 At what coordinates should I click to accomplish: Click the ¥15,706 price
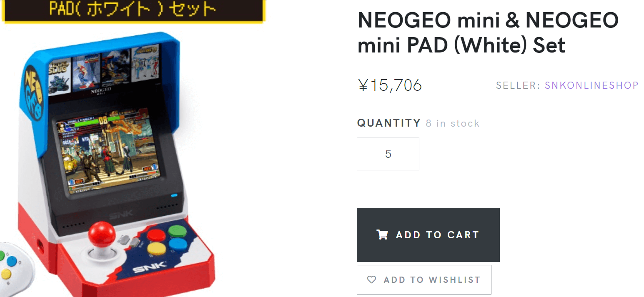[x=390, y=85]
